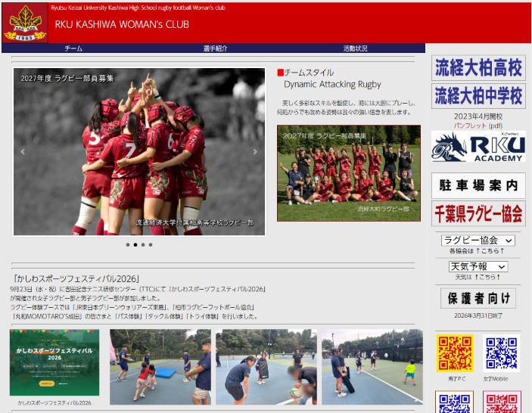The image size is (532, 413).
Task: Click the 天気は↑こちら↑ text
Action: point(478,277)
